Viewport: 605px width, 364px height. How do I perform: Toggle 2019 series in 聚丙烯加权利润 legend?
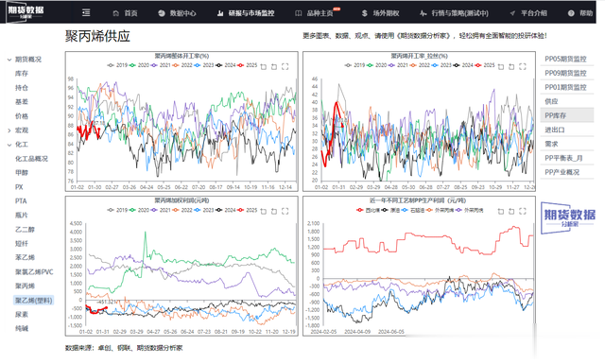click(117, 210)
